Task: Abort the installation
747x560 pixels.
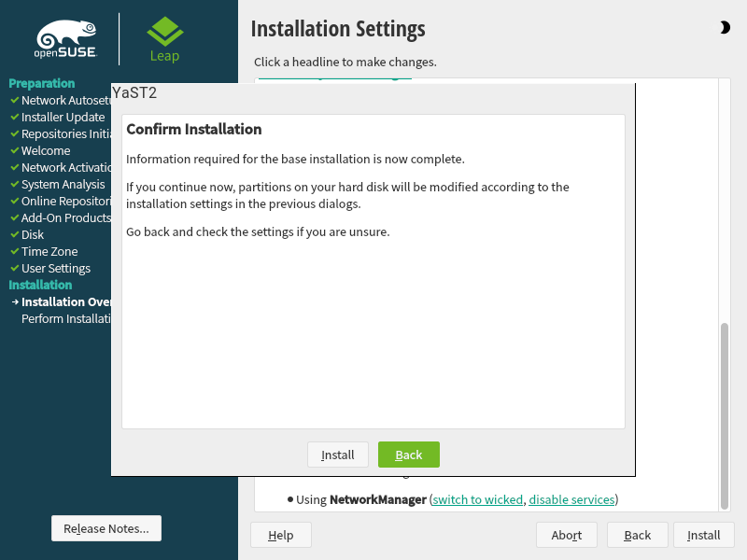Action: click(x=567, y=535)
